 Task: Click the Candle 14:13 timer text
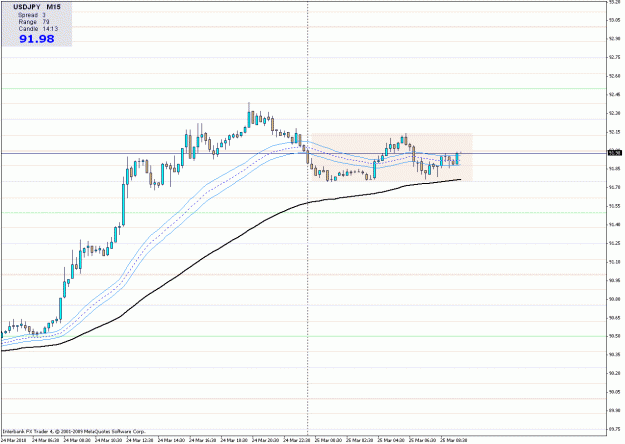38,29
